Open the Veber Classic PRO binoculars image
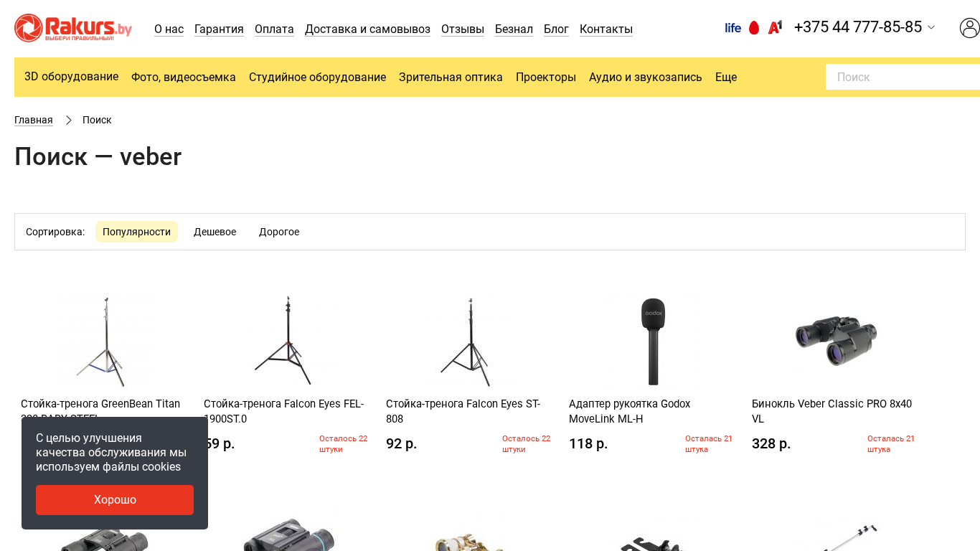The width and height of the screenshot is (980, 551). pyautogui.click(x=836, y=341)
